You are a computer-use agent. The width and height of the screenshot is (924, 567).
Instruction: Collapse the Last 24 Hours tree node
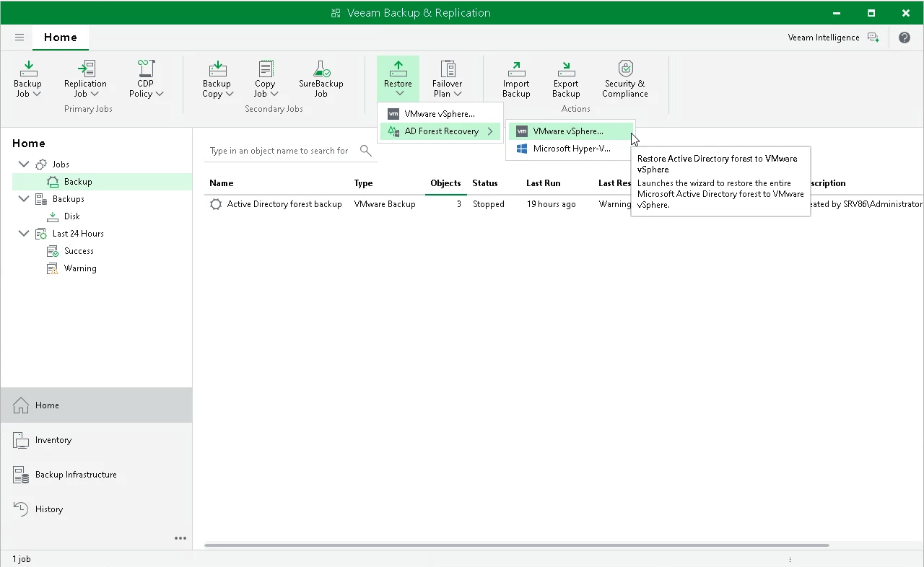(x=24, y=234)
